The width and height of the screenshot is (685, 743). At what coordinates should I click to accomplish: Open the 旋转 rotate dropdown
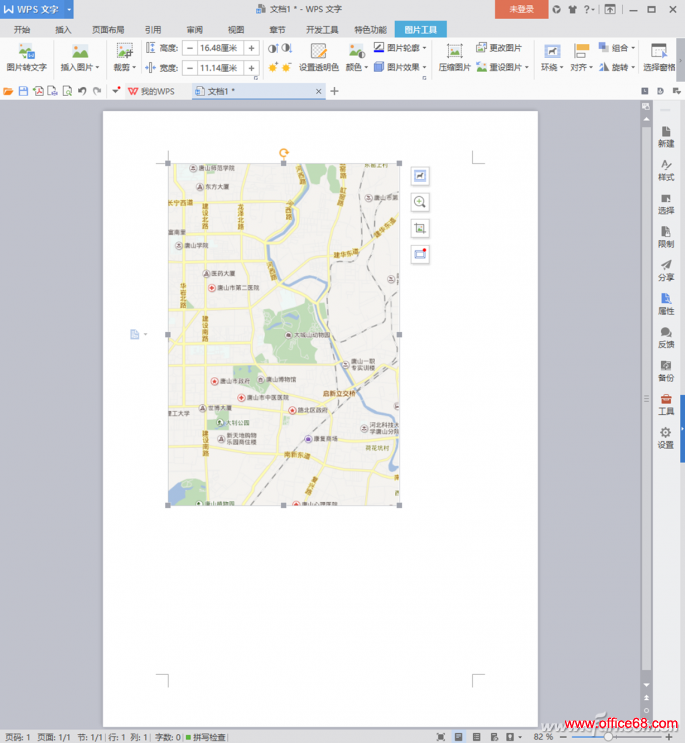(620, 68)
